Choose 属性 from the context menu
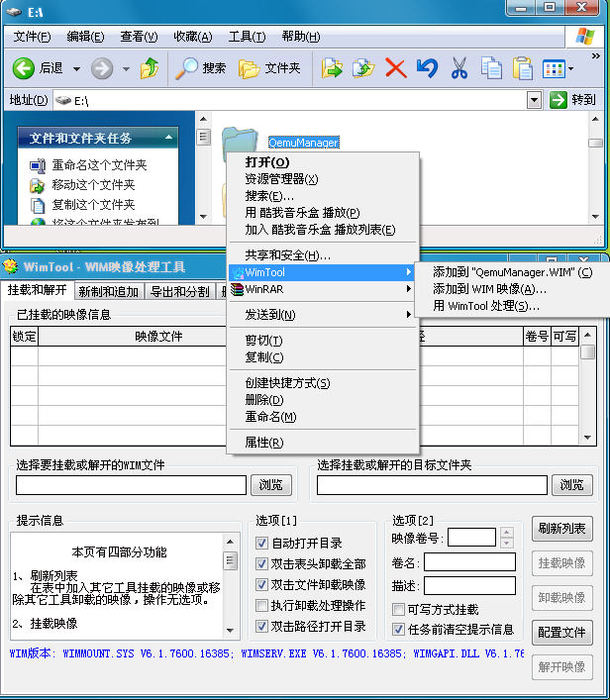The height and width of the screenshot is (700, 610). coord(256,442)
